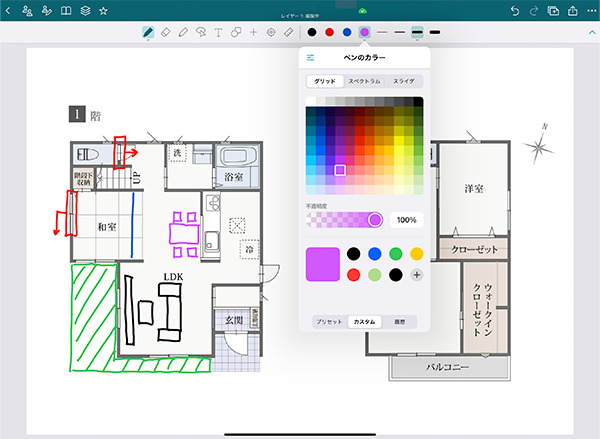This screenshot has height=439, width=600.
Task: Click the 'LDK' label on the floor plan
Action: (173, 277)
